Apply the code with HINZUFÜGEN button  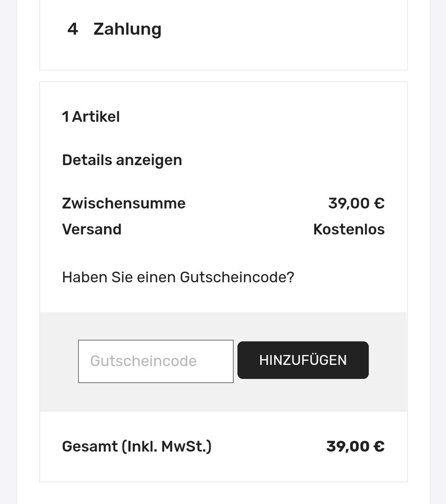click(303, 360)
